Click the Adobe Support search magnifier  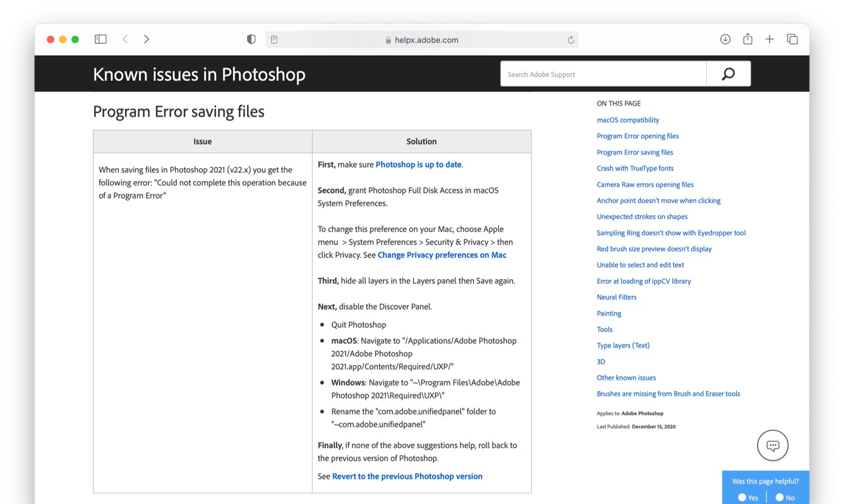tap(728, 73)
